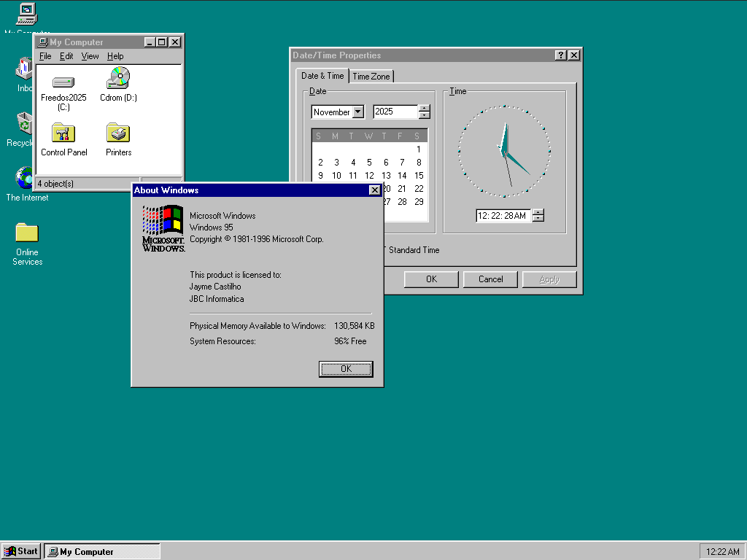The image size is (747, 560).
Task: Decrease the time with the down spinner arrow
Action: pos(538,219)
